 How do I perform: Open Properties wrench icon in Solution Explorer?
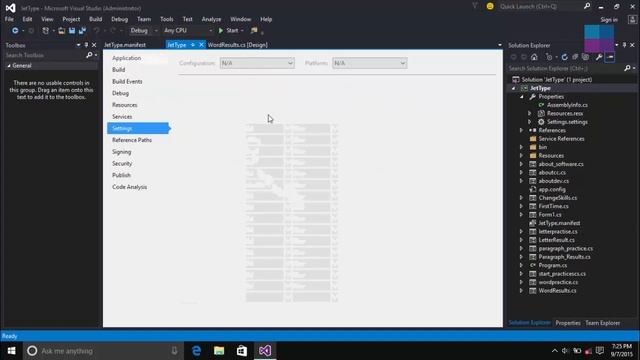click(599, 57)
